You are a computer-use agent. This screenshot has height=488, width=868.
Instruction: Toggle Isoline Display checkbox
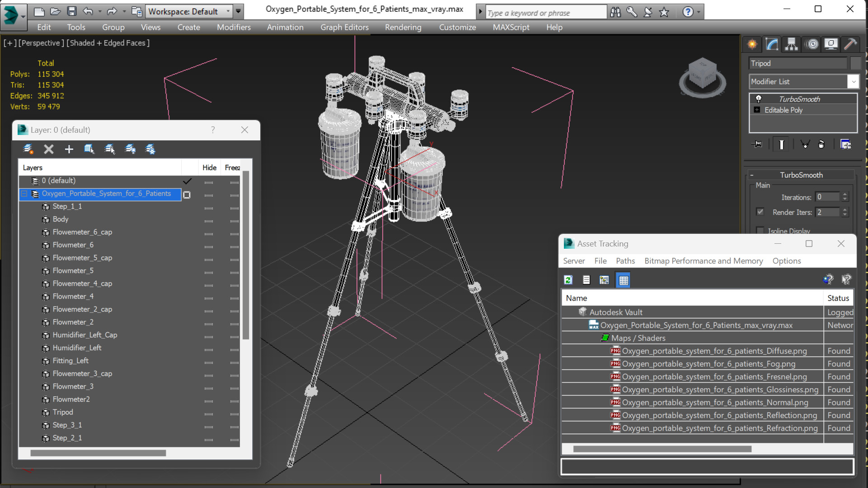pos(760,231)
